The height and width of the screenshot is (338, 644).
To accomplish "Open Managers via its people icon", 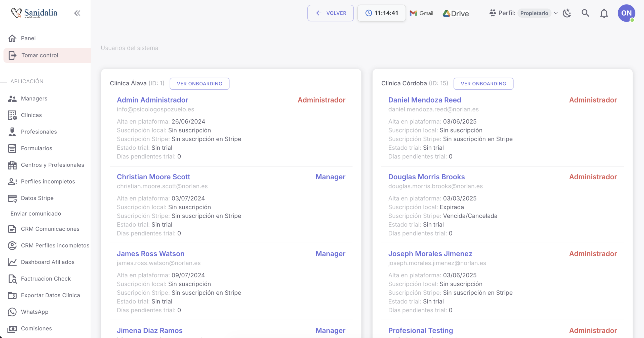I will (x=12, y=98).
